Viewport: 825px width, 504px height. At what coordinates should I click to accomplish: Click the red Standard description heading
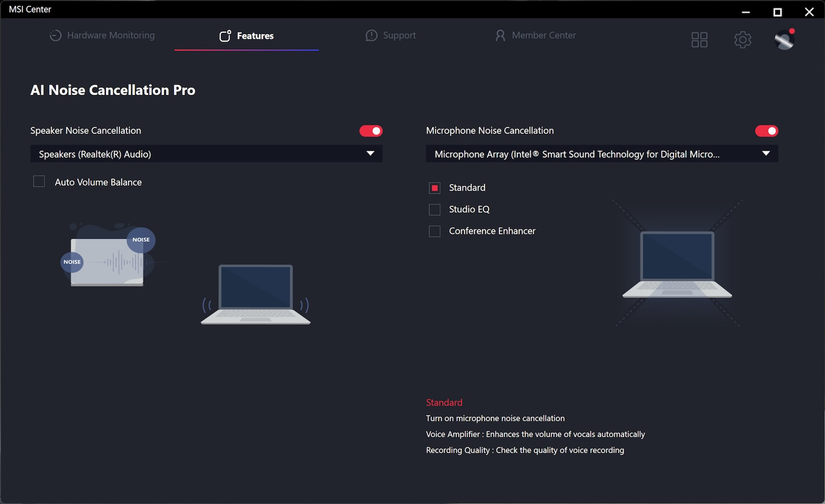444,403
